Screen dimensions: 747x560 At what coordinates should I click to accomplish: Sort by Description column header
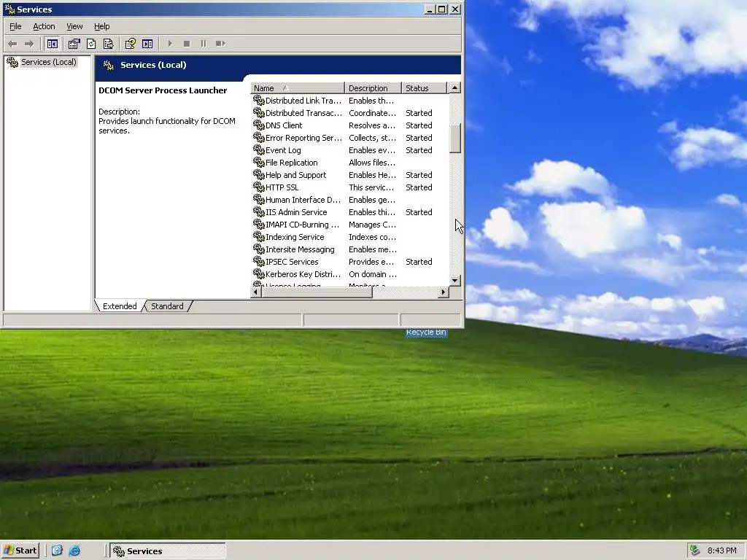[x=373, y=88]
